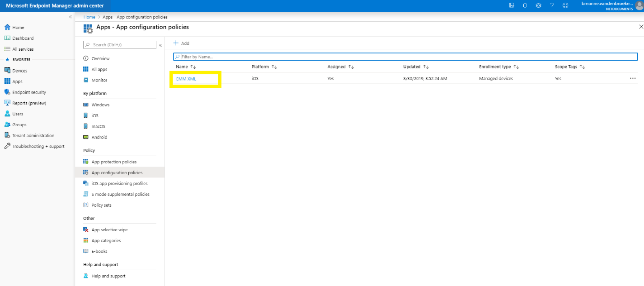Send feedback via the smiley icon
Viewport: 644px width, 286px height.
click(565, 5)
